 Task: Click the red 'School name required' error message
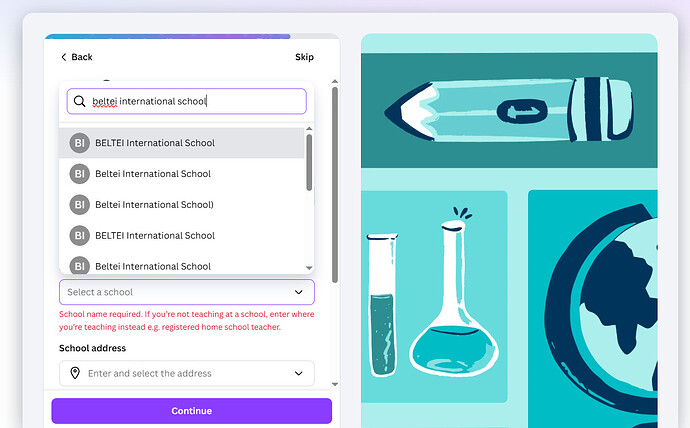pos(187,321)
